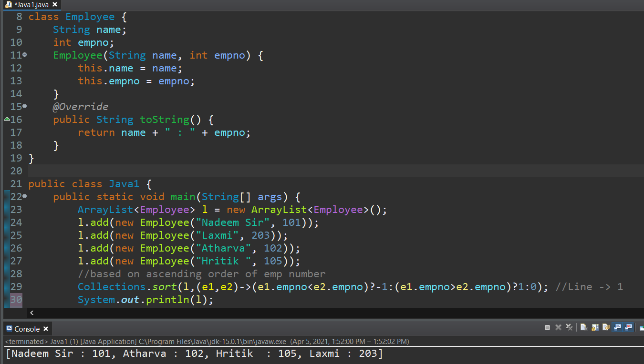Image resolution: width=644 pixels, height=364 pixels.
Task: Click the highlighted line number 30 in the gutter
Action: coord(16,300)
